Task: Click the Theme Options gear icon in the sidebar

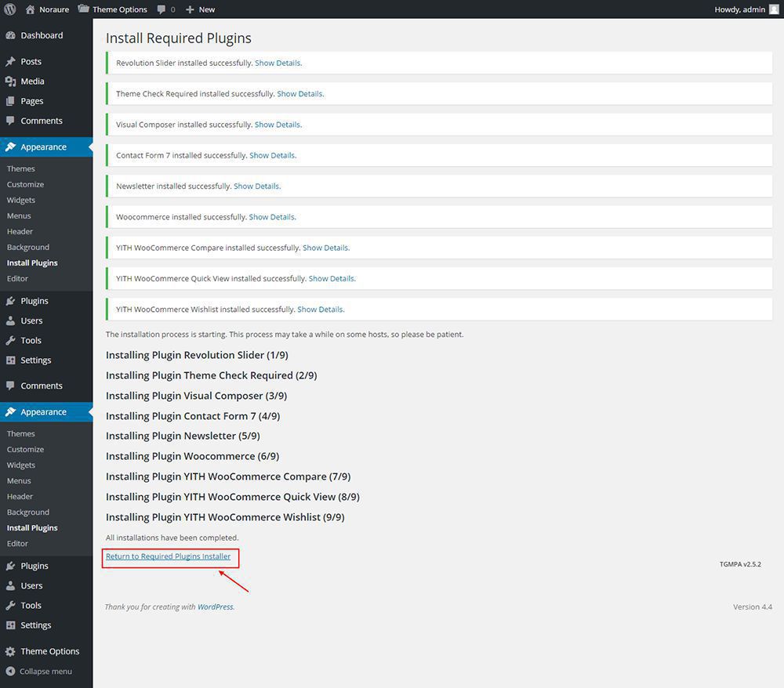Action: point(10,651)
